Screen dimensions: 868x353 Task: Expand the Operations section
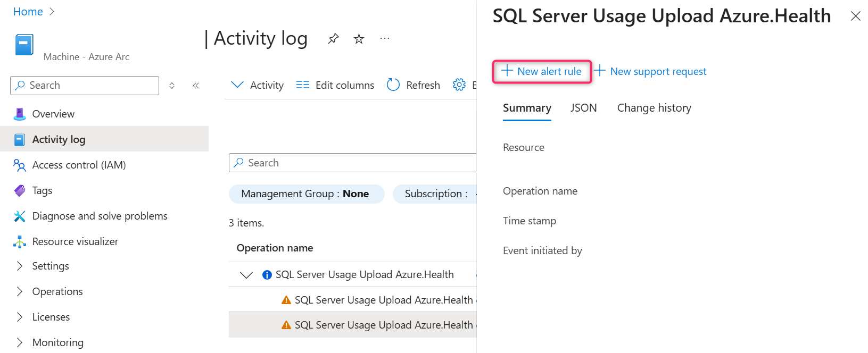tap(20, 291)
